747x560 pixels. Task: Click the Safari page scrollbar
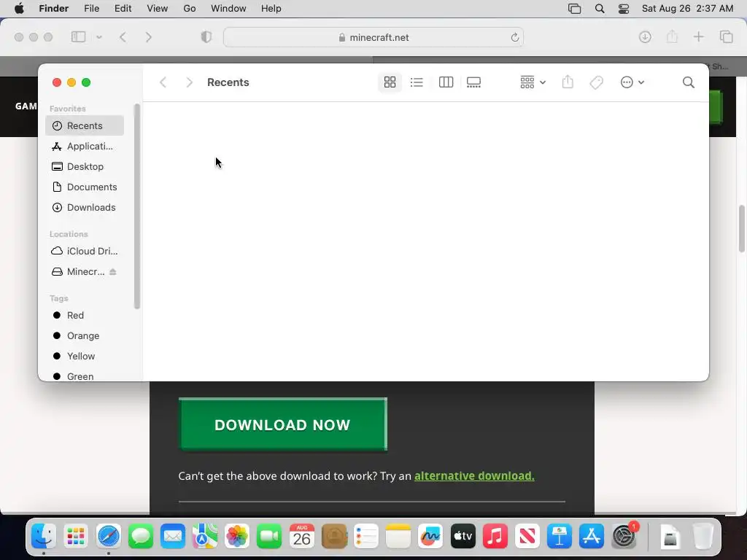pyautogui.click(x=742, y=228)
